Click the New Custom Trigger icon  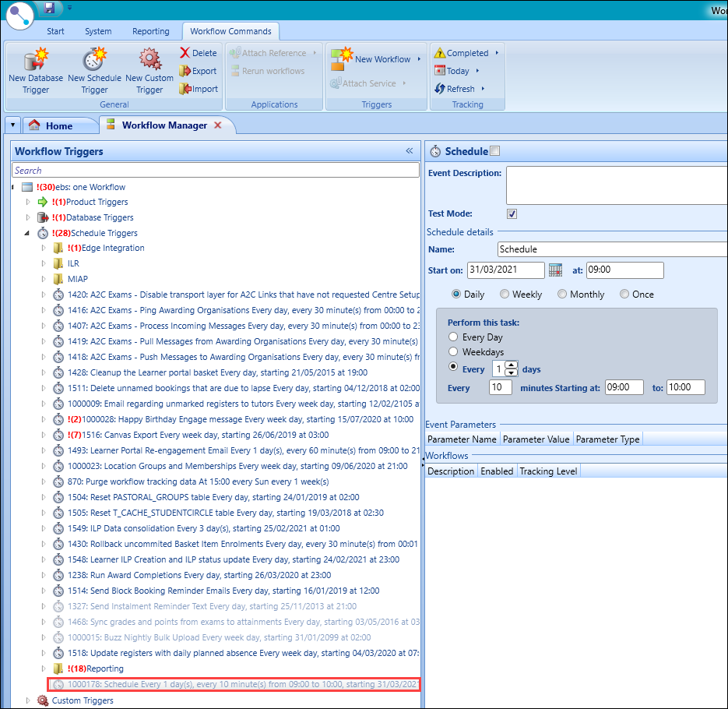tap(149, 60)
